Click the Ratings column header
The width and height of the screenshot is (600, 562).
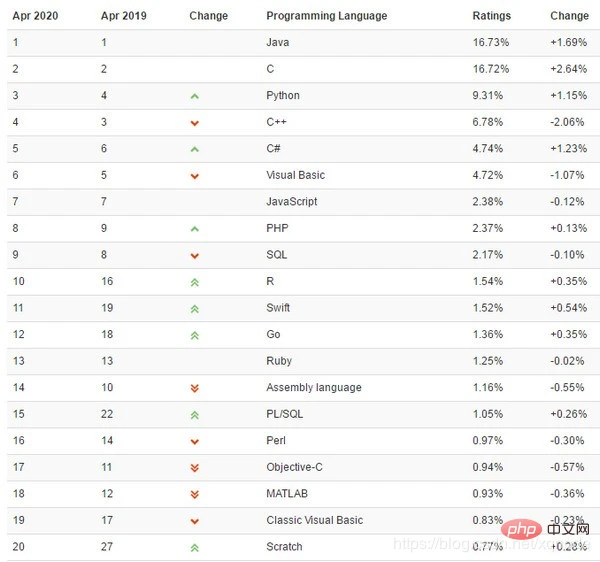pos(491,16)
